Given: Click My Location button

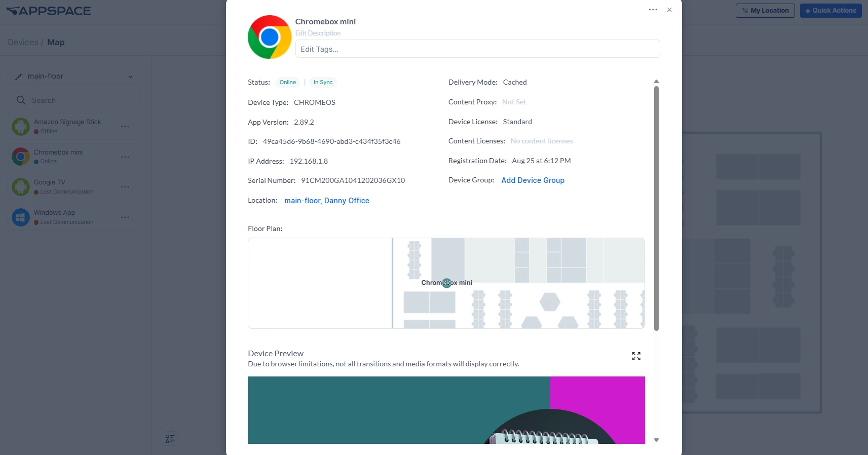Looking at the screenshot, I should pyautogui.click(x=765, y=11).
